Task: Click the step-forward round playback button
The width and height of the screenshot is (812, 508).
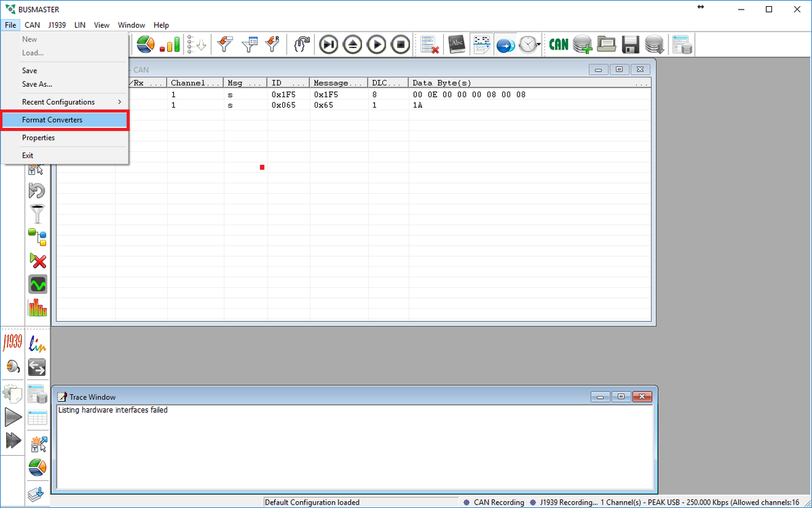Action: point(328,45)
